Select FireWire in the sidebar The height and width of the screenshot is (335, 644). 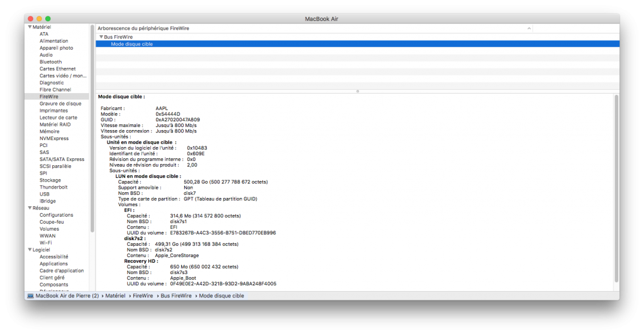point(49,97)
